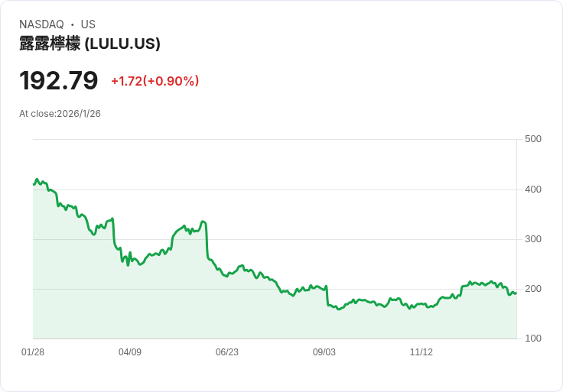The image size is (563, 392).
Task: Click the US market label next to NASDAQ
Action: tap(88, 24)
